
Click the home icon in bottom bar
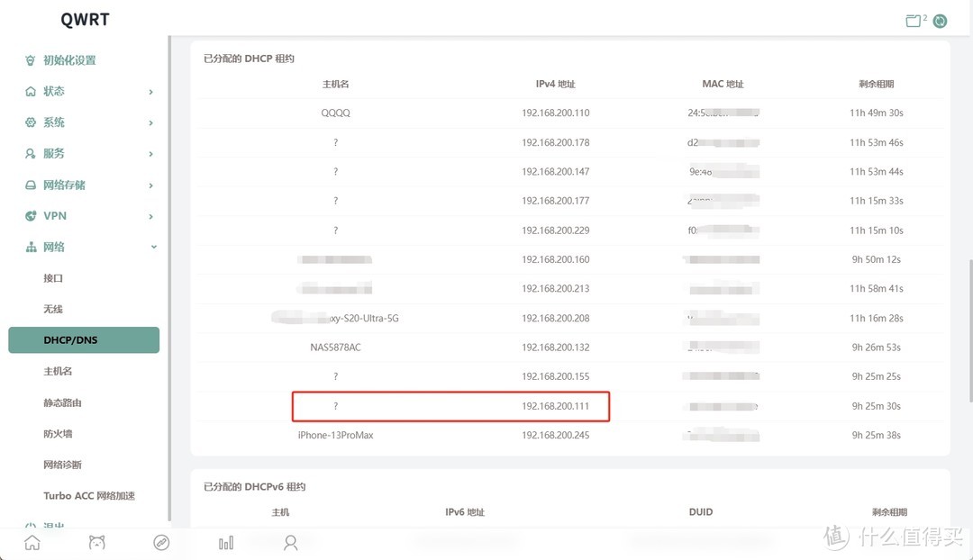point(32,542)
